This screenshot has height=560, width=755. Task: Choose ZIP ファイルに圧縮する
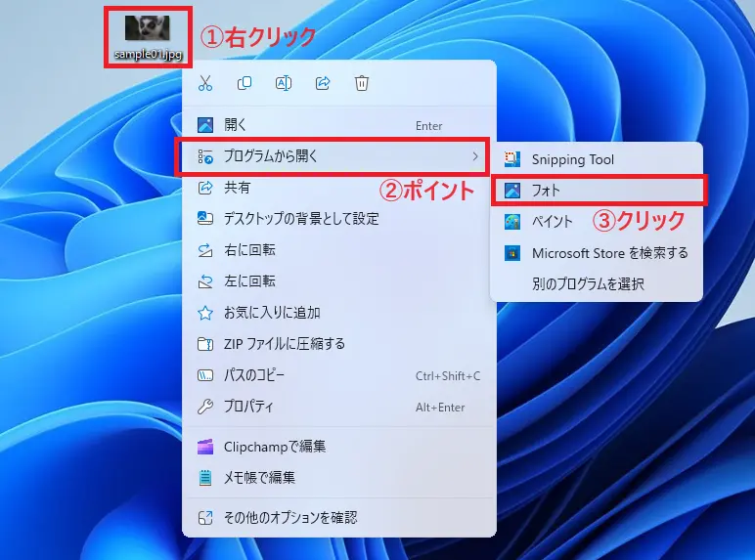[x=284, y=344]
